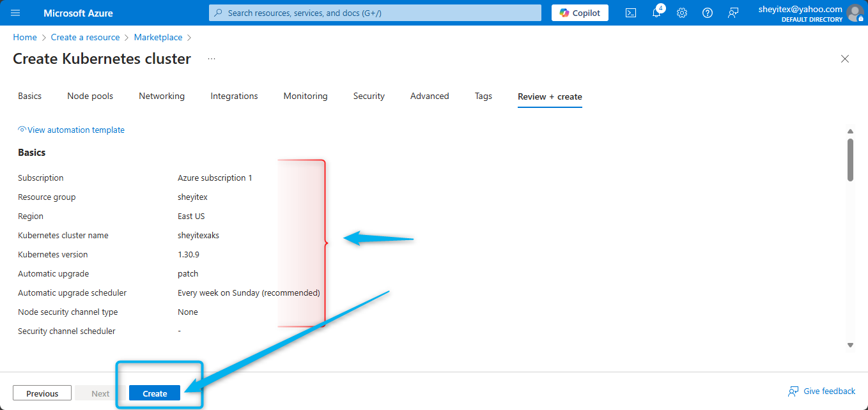Open the account profile avatar

(855, 13)
